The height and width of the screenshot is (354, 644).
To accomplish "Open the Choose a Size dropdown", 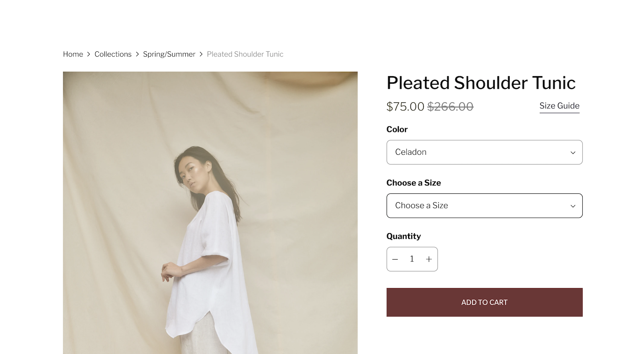I will 484,206.
